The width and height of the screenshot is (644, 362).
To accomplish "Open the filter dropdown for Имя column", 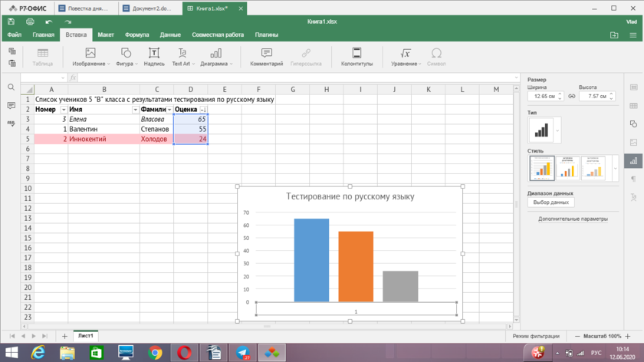I will 136,110.
